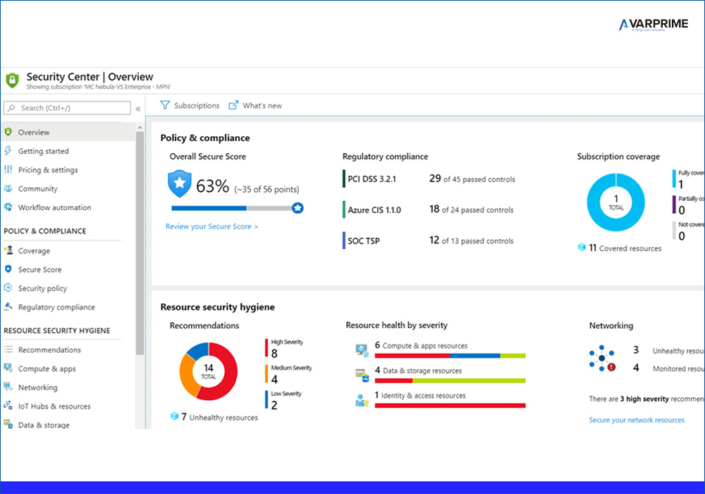Open the PCI DSS 3.2.1 compliance row
The height and width of the screenshot is (494, 705).
[x=429, y=179]
